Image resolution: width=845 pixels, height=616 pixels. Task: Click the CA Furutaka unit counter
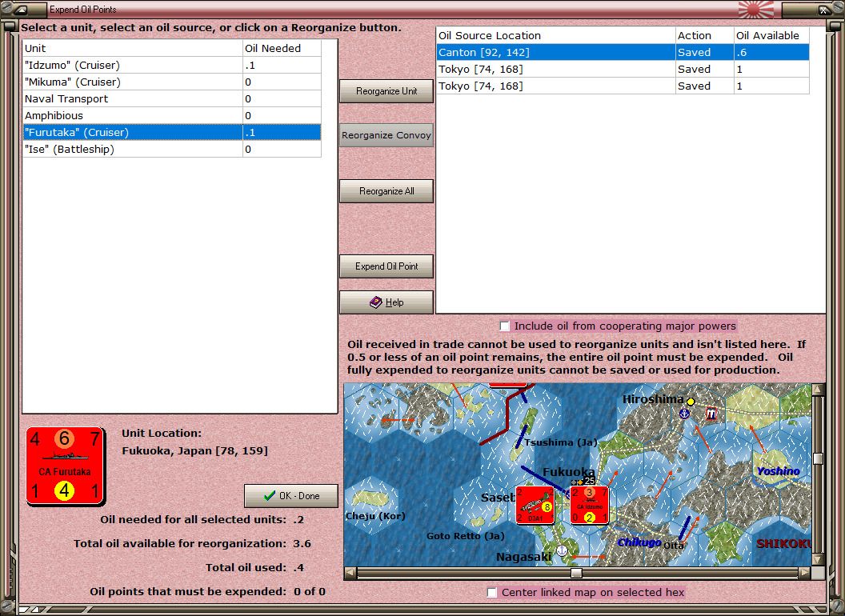click(65, 466)
